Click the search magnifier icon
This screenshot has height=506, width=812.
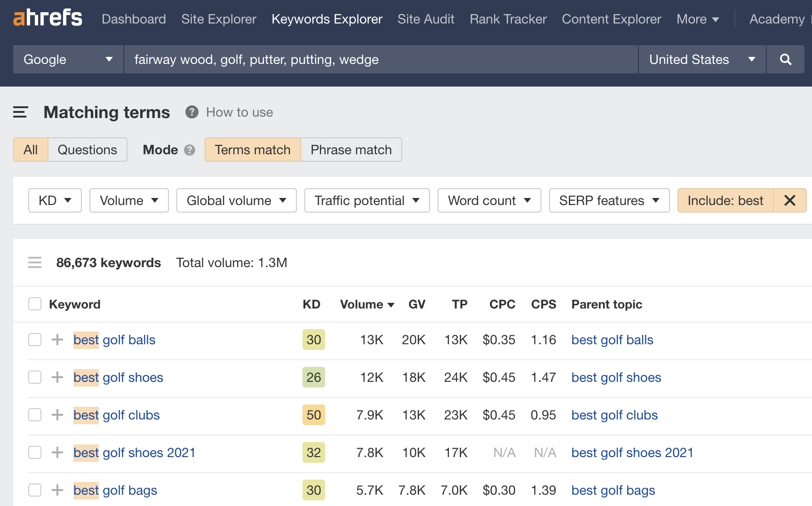(x=785, y=59)
